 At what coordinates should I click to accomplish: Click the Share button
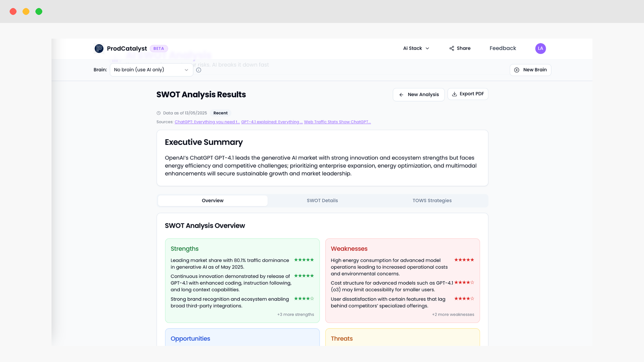[460, 48]
